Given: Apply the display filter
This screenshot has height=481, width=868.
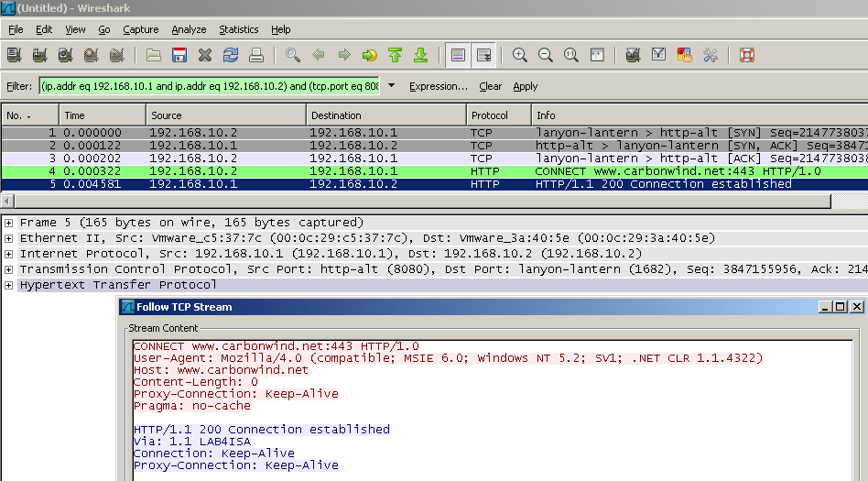Looking at the screenshot, I should coord(526,86).
